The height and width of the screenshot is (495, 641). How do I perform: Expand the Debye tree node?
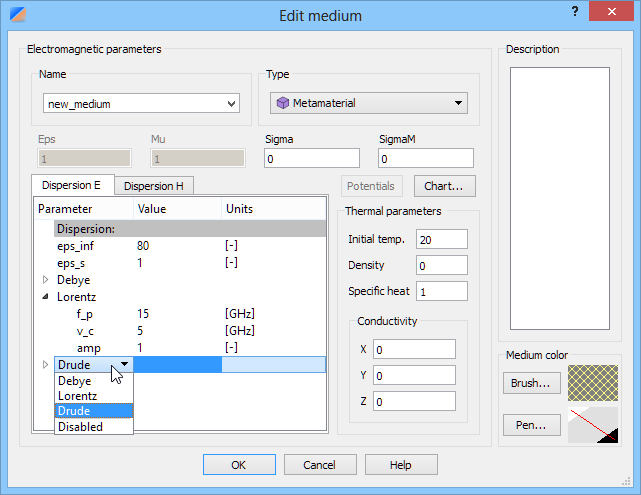click(45, 280)
